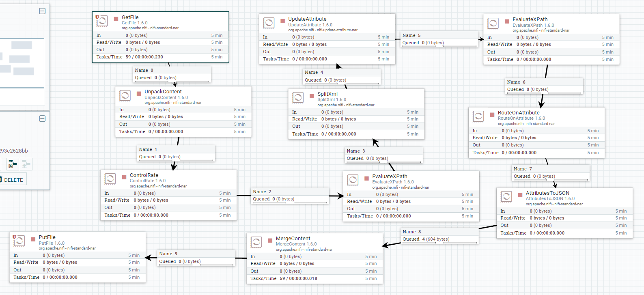Click the create template icon in Operate panel

[13, 164]
